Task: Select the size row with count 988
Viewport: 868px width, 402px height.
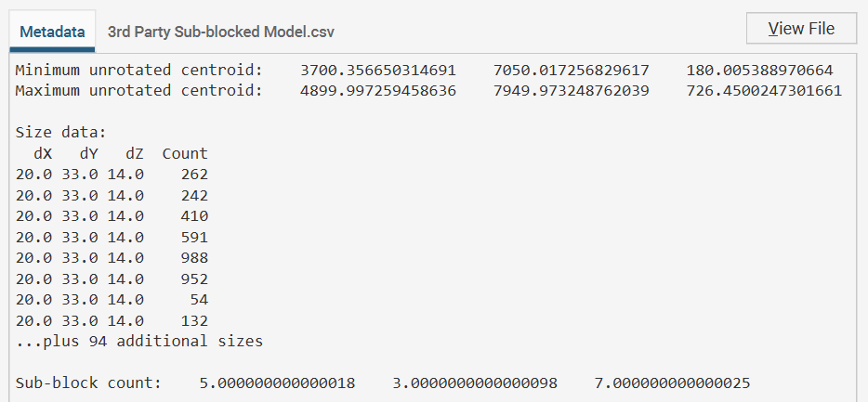Action: click(x=112, y=257)
